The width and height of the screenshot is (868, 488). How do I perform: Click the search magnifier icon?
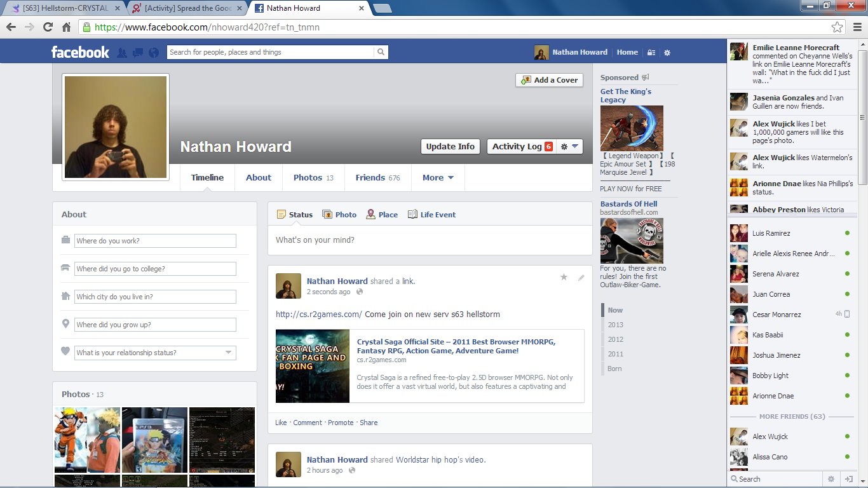(x=381, y=52)
